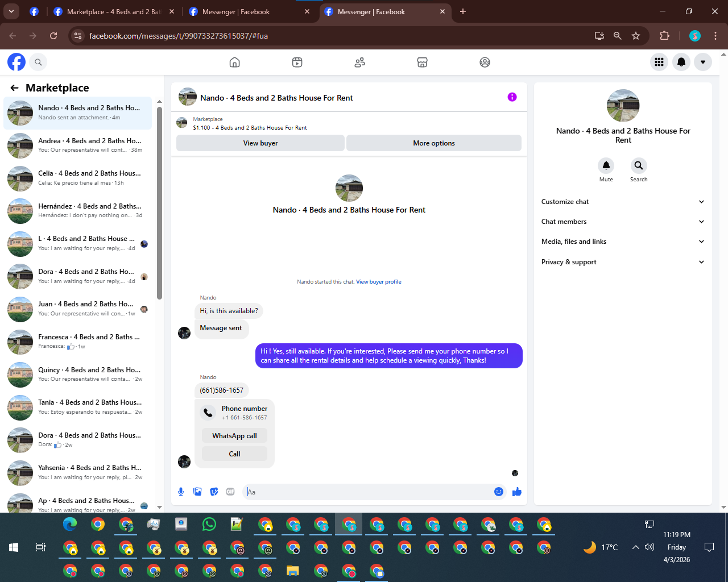Open the View buyer profile link
This screenshot has width=728, height=582.
pyautogui.click(x=379, y=282)
